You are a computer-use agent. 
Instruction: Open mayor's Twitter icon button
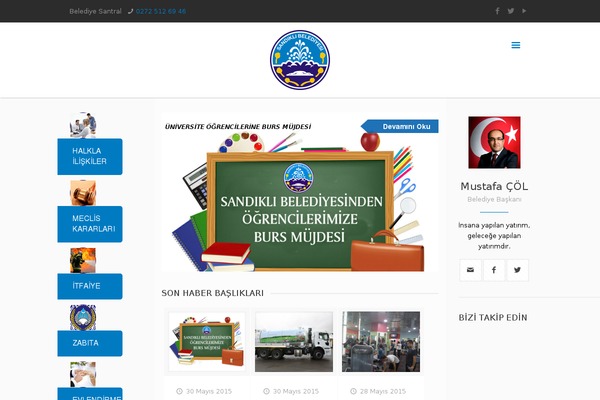(x=517, y=270)
